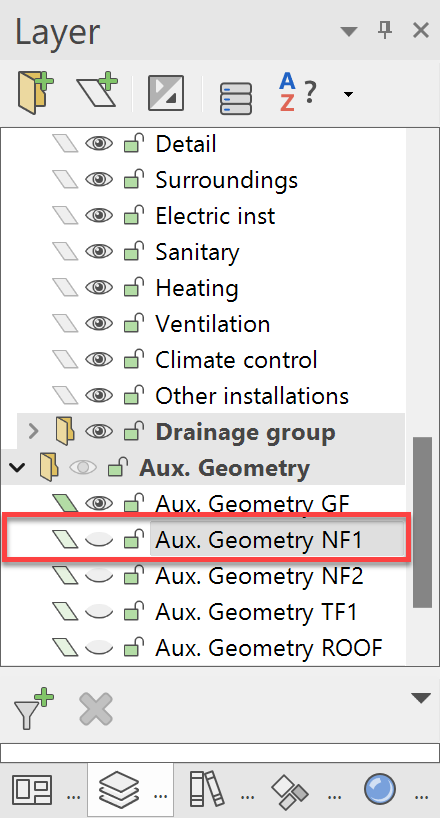
Task: Show the Aux. Geometry NF2 layer
Action: 99,575
